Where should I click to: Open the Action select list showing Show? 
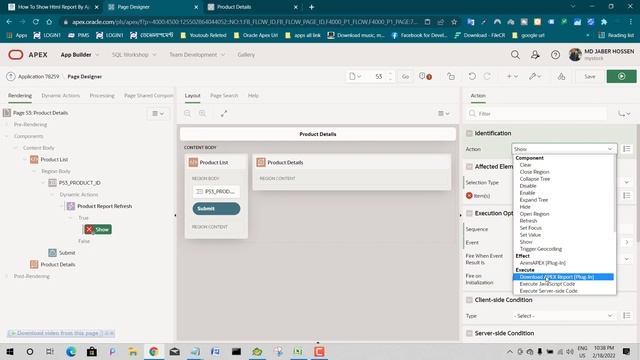pos(564,149)
